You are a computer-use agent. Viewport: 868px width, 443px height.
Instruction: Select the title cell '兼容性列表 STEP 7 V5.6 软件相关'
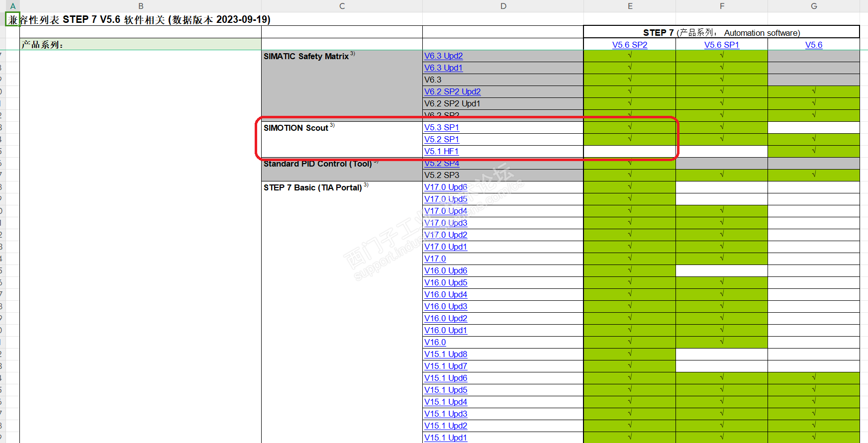point(140,19)
